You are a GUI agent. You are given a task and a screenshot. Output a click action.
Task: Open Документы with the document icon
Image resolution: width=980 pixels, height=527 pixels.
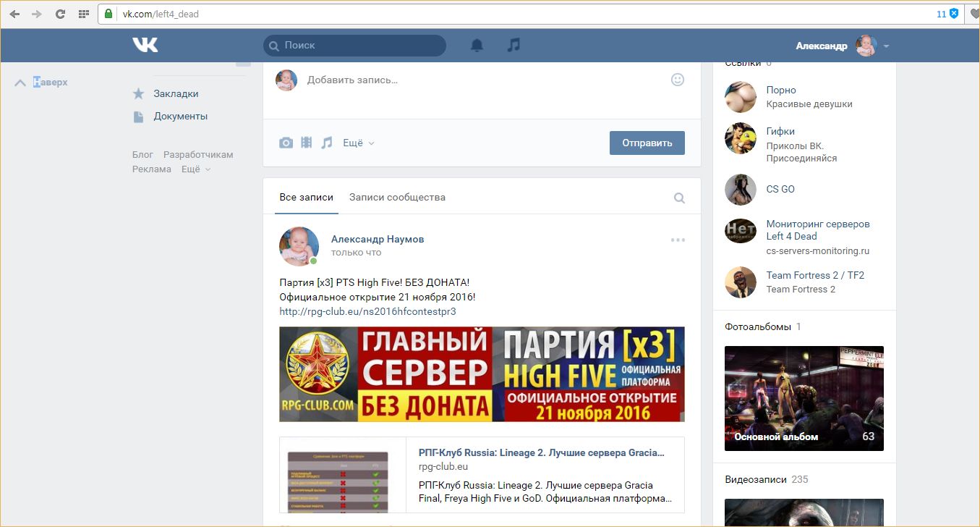point(139,116)
